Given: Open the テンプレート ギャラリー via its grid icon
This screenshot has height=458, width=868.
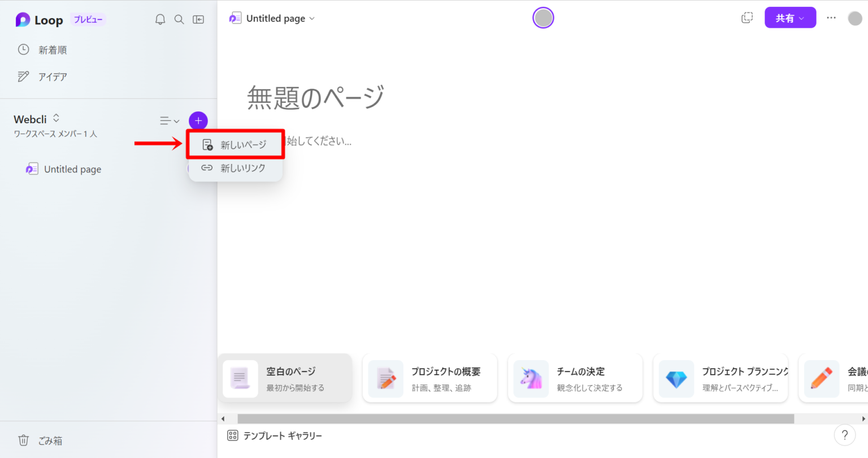Looking at the screenshot, I should coord(233,435).
